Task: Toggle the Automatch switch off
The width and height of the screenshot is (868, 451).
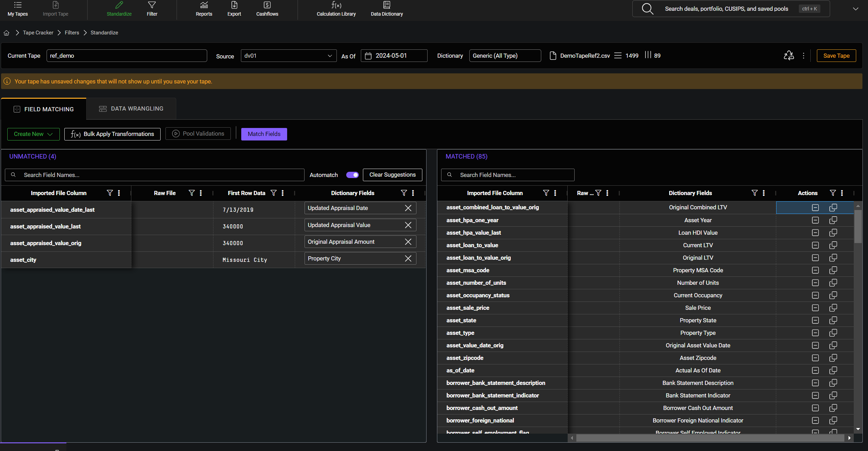Action: (352, 175)
